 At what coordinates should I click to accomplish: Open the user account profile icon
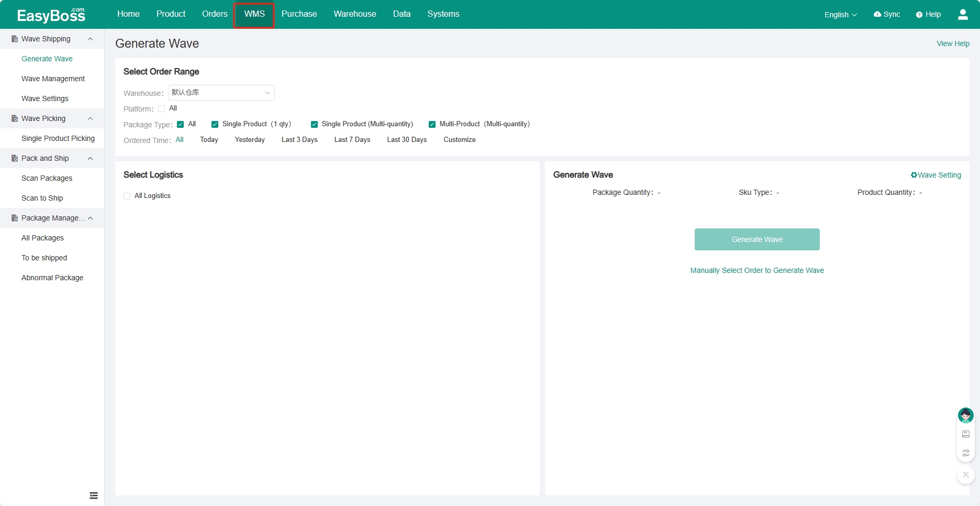[962, 14]
